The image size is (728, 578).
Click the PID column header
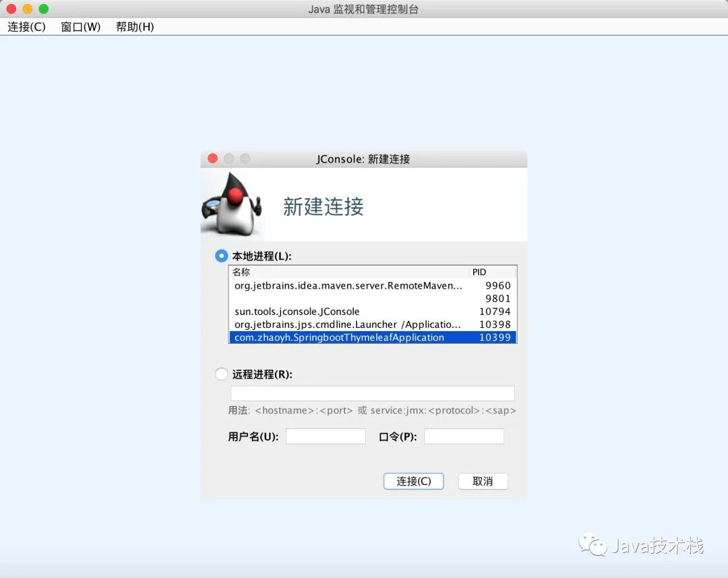pyautogui.click(x=493, y=272)
